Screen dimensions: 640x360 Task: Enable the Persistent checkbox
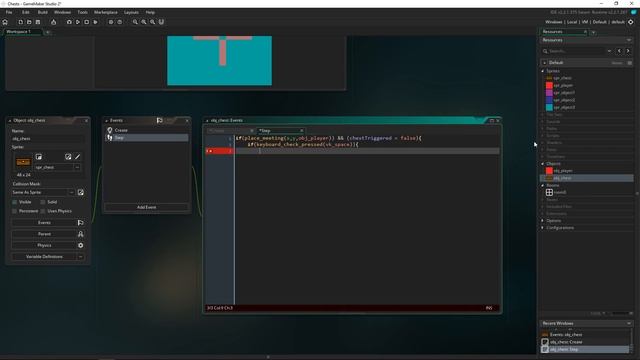(x=15, y=211)
